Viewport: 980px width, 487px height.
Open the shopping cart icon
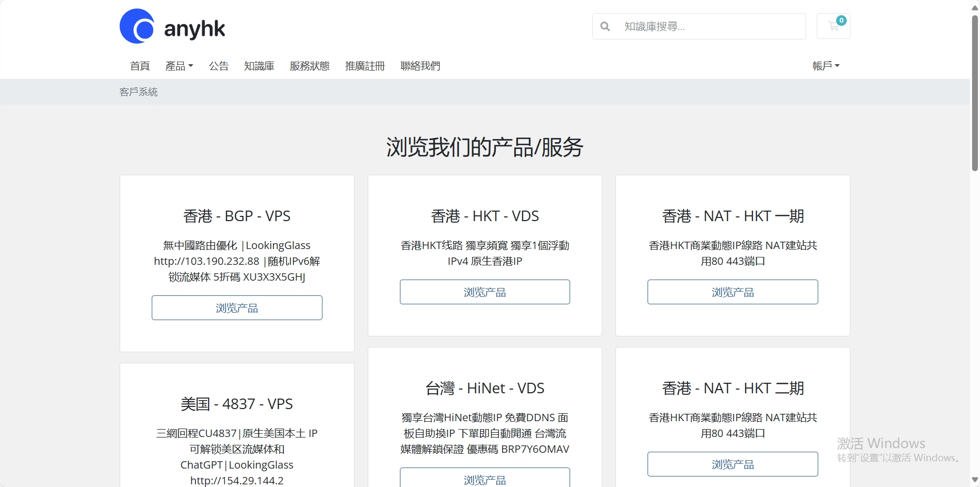click(x=833, y=27)
